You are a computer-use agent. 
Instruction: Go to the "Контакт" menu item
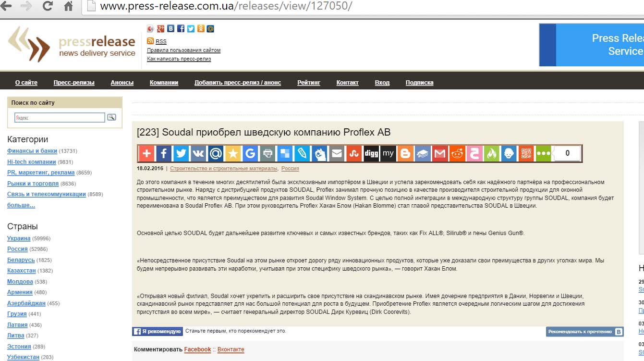point(347,83)
